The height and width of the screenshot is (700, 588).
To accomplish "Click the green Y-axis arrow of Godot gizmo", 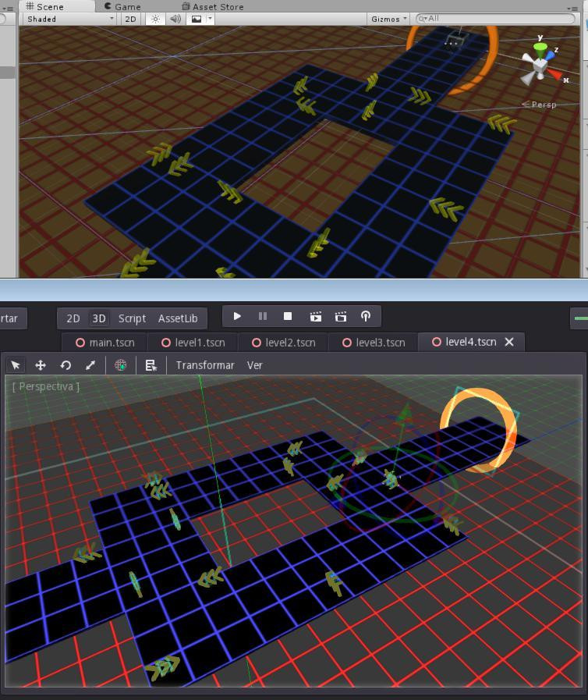I will click(x=405, y=413).
